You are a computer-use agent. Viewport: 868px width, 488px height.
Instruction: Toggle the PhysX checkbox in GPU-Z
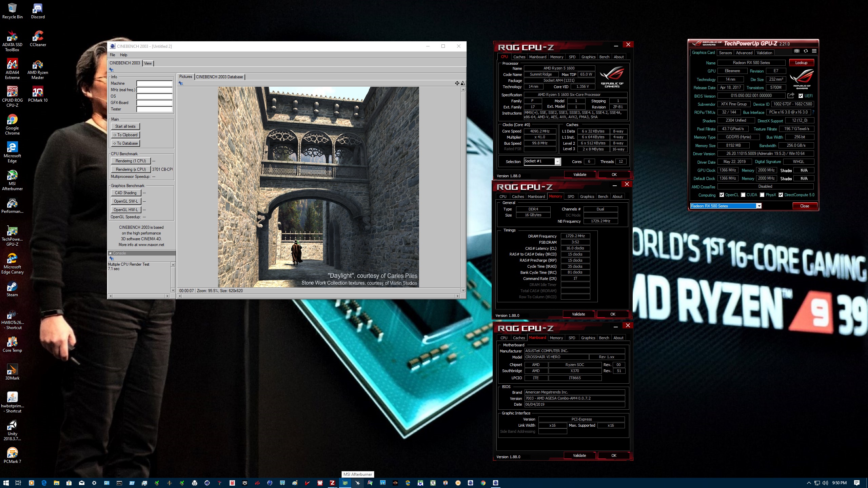[x=762, y=195]
